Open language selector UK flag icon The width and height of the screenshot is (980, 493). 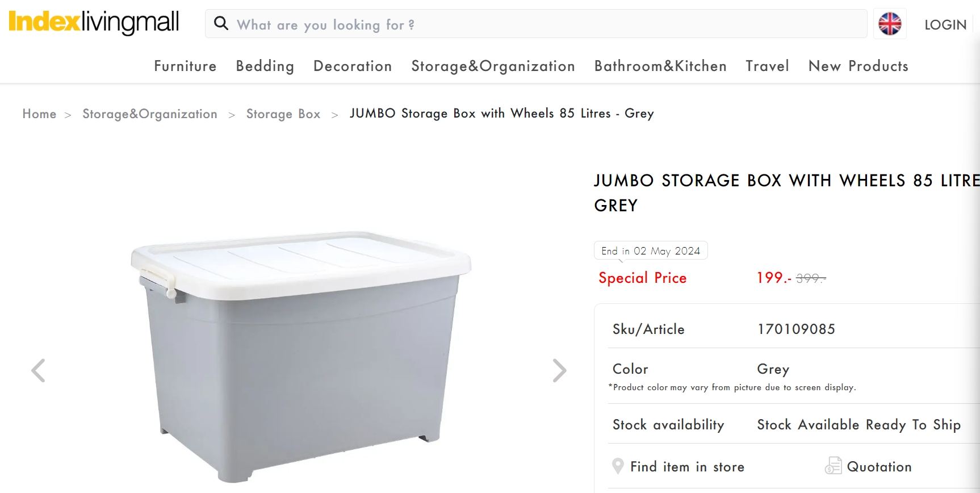tap(890, 24)
